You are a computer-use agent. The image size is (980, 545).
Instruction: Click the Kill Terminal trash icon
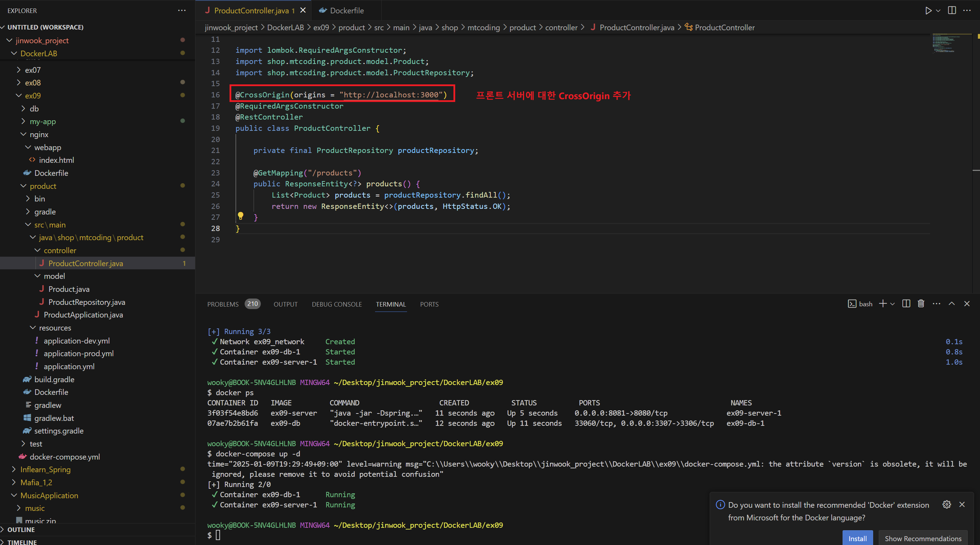coord(921,304)
